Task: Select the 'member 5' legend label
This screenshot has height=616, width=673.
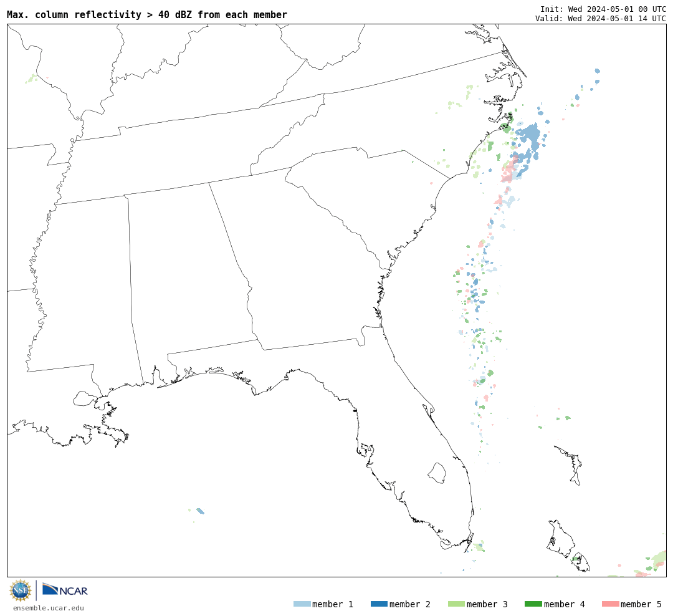Action: coord(641,604)
